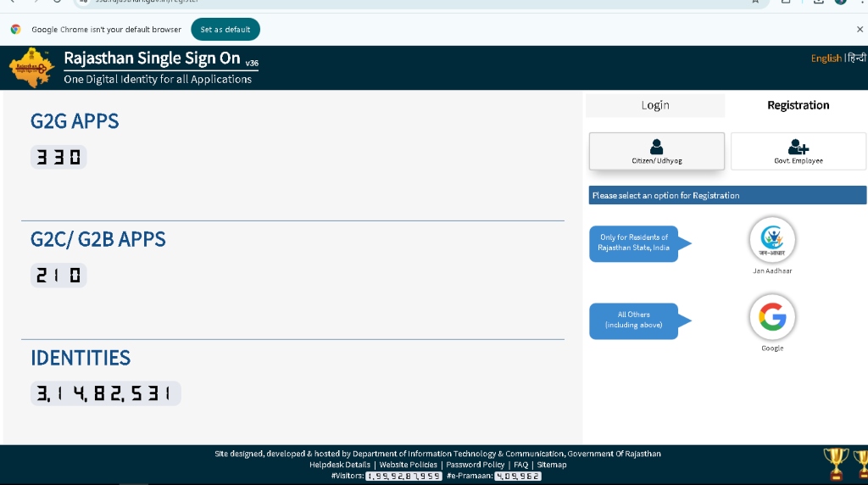Dismiss the default browser notification bar
Image resolution: width=868 pixels, height=485 pixels.
coord(860,30)
